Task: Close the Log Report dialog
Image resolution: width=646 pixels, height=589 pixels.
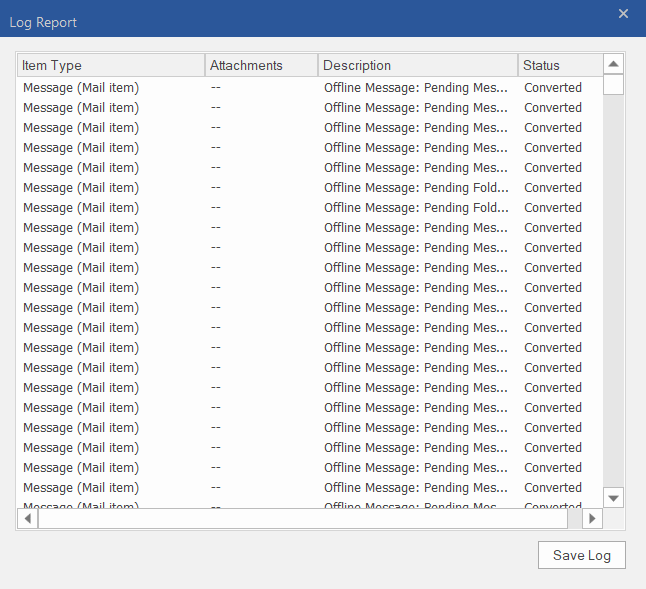Action: coord(623,14)
